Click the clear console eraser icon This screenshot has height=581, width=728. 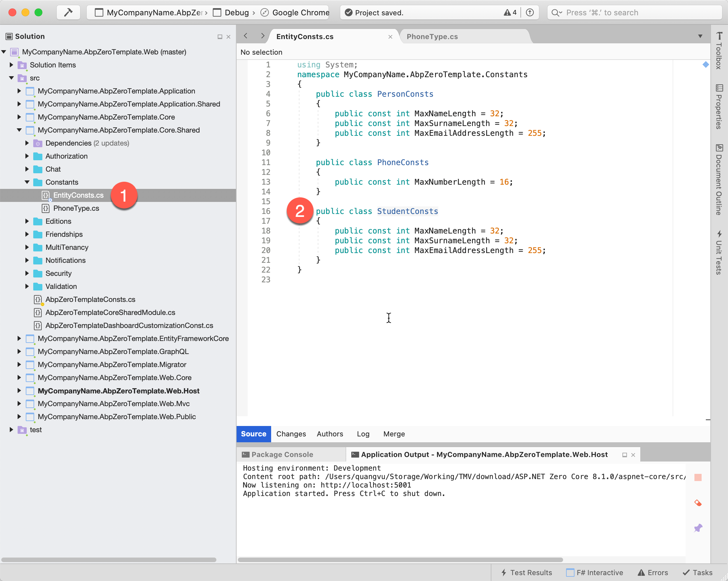click(x=698, y=503)
